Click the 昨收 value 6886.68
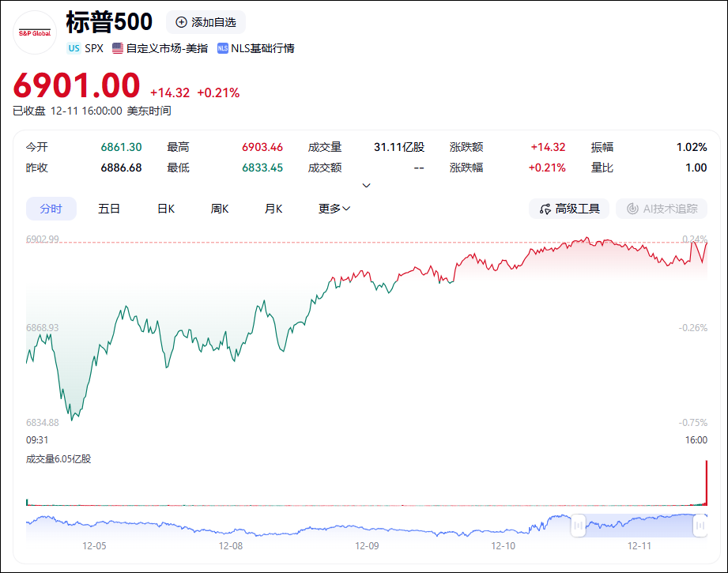 (x=121, y=168)
